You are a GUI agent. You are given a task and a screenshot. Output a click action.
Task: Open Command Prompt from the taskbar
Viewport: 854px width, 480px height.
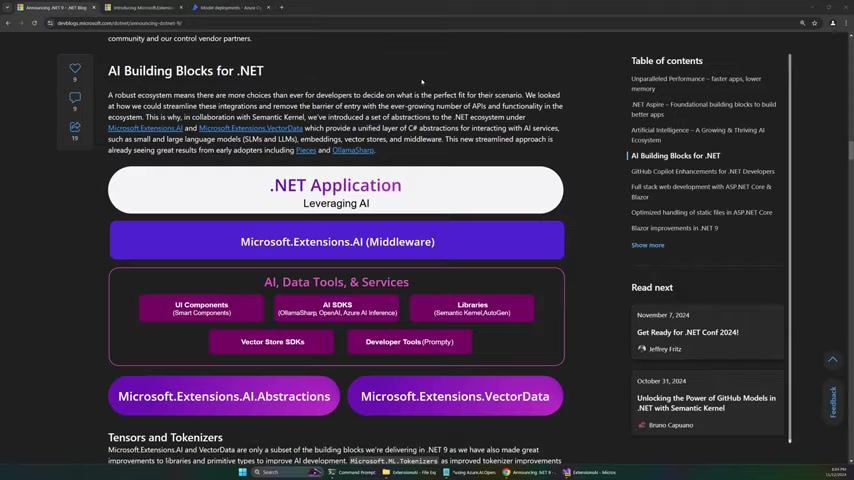point(351,472)
